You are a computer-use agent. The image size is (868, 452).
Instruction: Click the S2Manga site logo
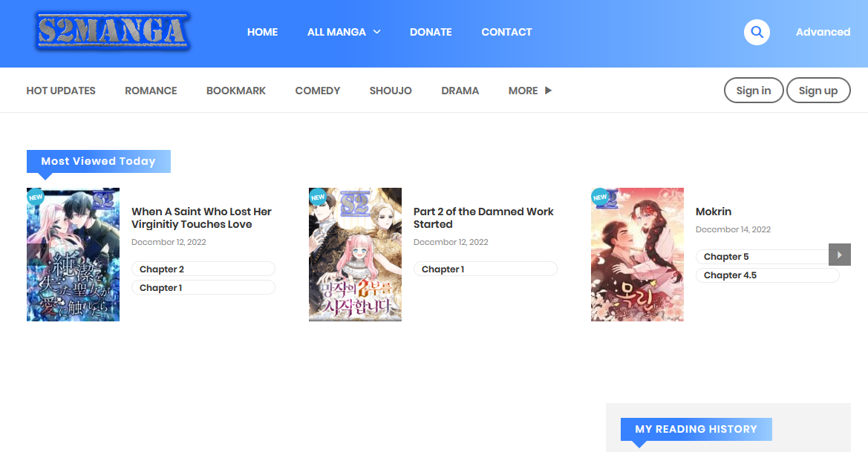pyautogui.click(x=111, y=32)
